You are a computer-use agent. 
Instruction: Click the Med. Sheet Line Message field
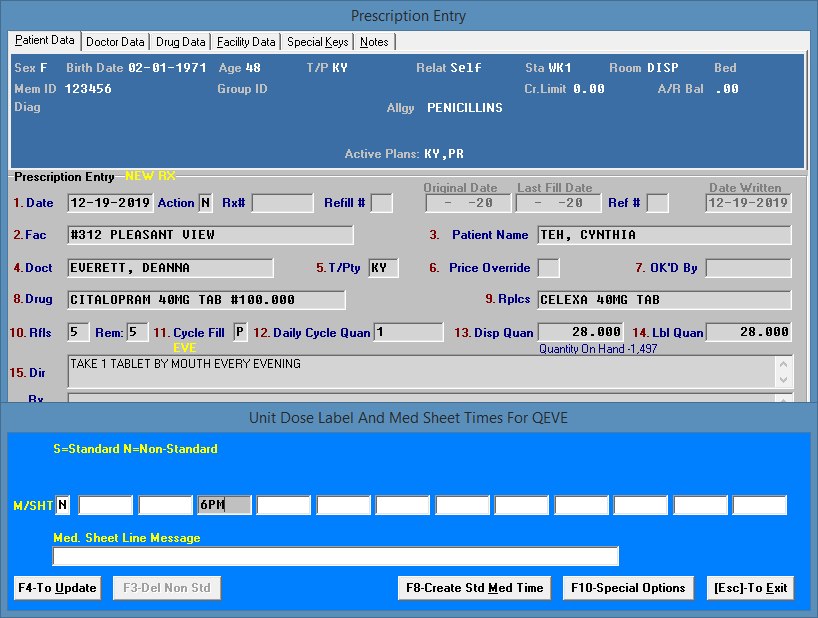pyautogui.click(x=335, y=556)
